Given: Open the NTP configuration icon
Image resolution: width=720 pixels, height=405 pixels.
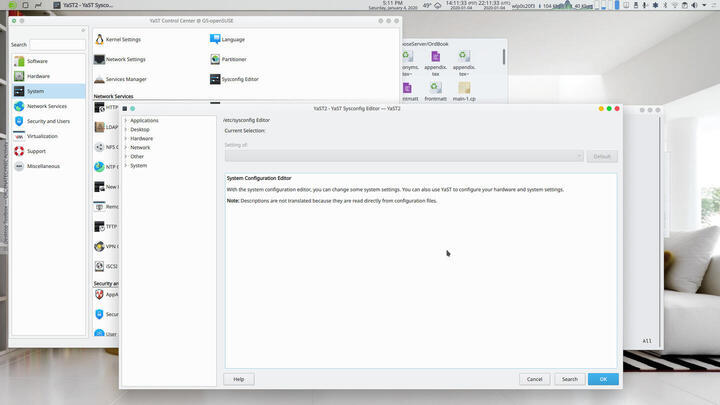Looking at the screenshot, I should pyautogui.click(x=99, y=167).
